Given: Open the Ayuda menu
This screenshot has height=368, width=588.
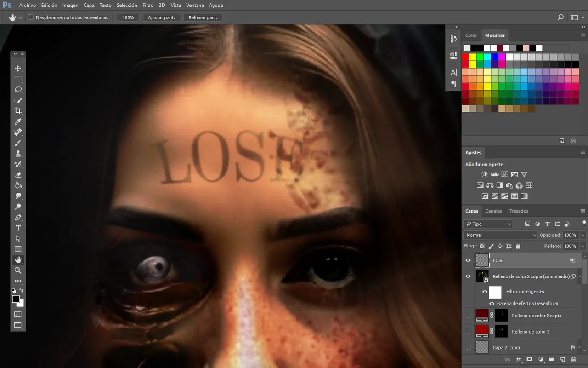Looking at the screenshot, I should [216, 6].
